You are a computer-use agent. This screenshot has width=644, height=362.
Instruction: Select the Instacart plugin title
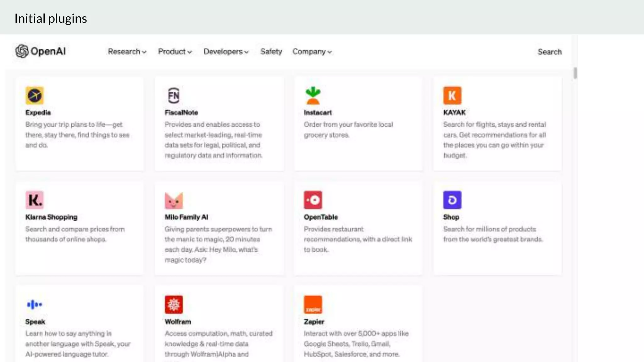[x=318, y=112]
